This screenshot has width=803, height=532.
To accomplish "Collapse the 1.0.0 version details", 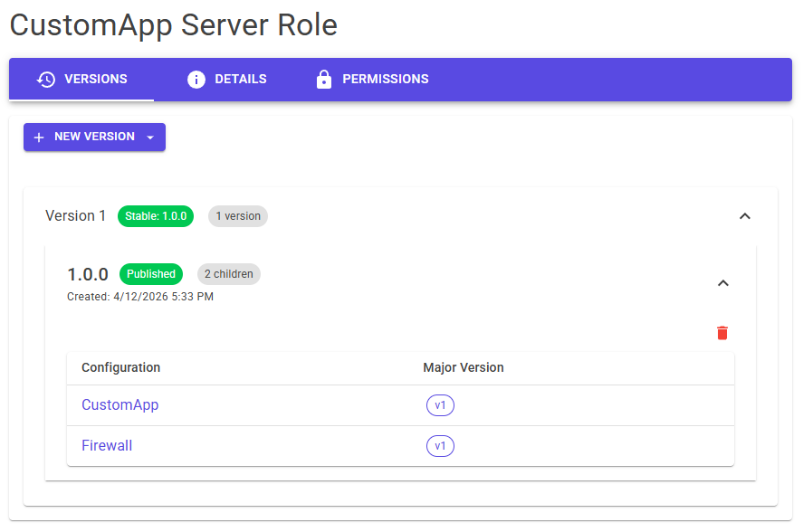I will 722,283.
